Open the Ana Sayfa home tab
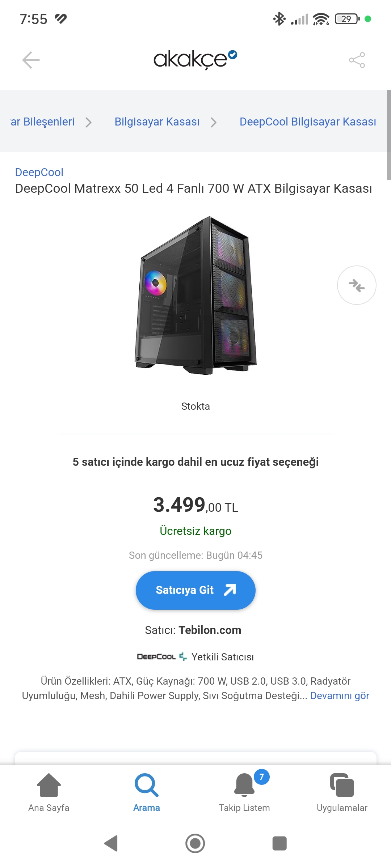 pyautogui.click(x=49, y=792)
